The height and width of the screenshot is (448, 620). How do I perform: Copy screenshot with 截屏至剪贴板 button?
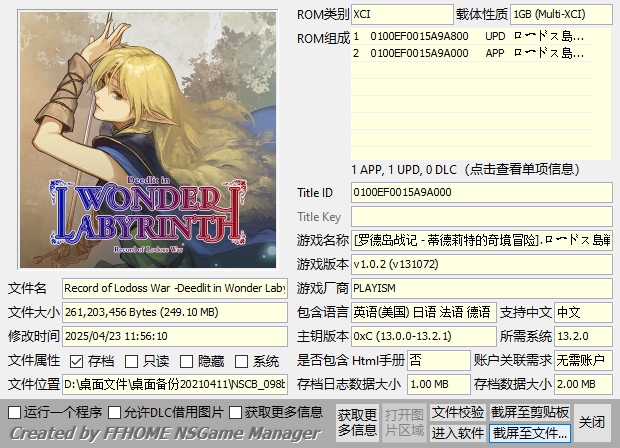point(530,412)
